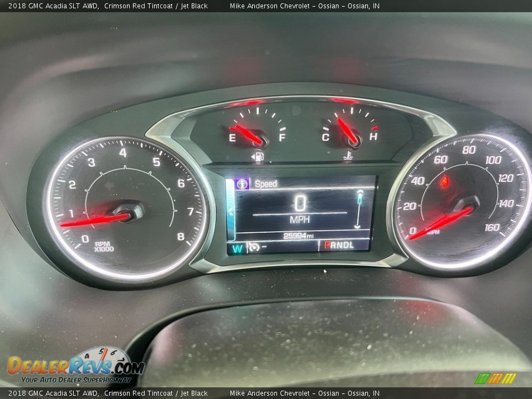Image resolution: width=532 pixels, height=399 pixels.
Task: Click Mike Anderson Chevrolet in top caption
Action: pyautogui.click(x=270, y=6)
